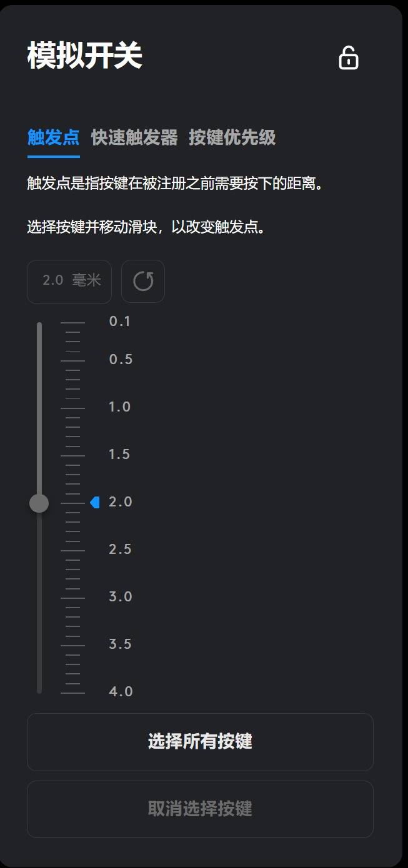Open the 快速触发器 tab
The width and height of the screenshot is (408, 868).
pos(134,137)
